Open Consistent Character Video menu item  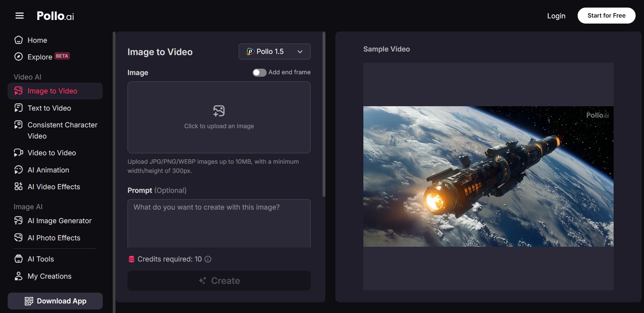[x=55, y=131]
